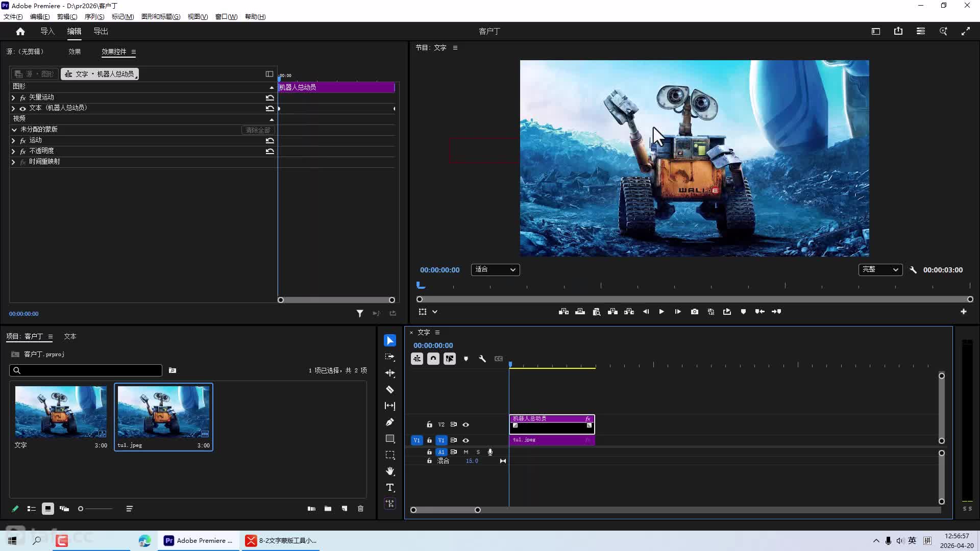Click the Home icon
The height and width of the screenshot is (551, 980).
[x=20, y=32]
